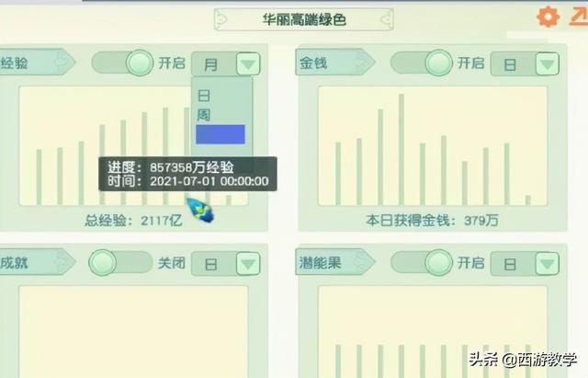Click the right arrow beside 华丽高端绿色 title
588x378 pixels.
(x=387, y=18)
